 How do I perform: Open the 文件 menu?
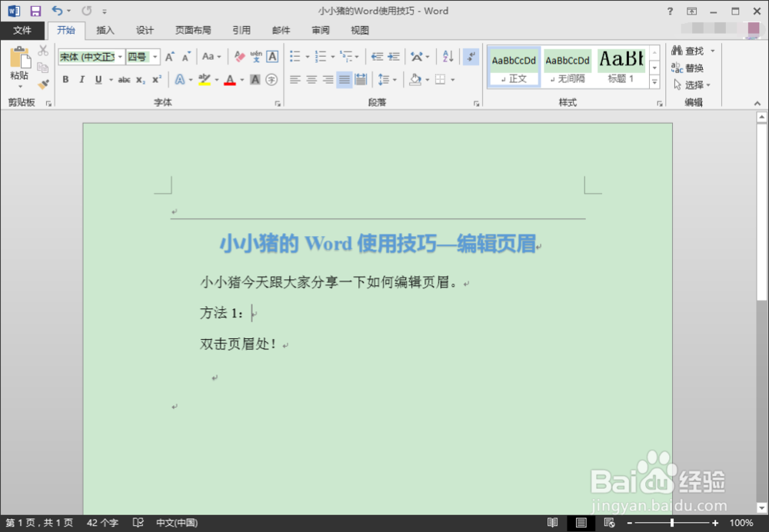22,31
